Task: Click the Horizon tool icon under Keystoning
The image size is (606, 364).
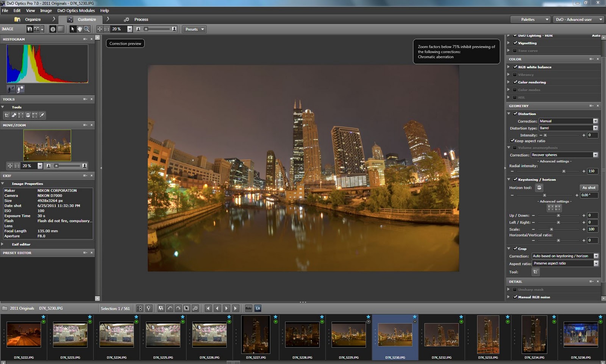Action: 539,187
